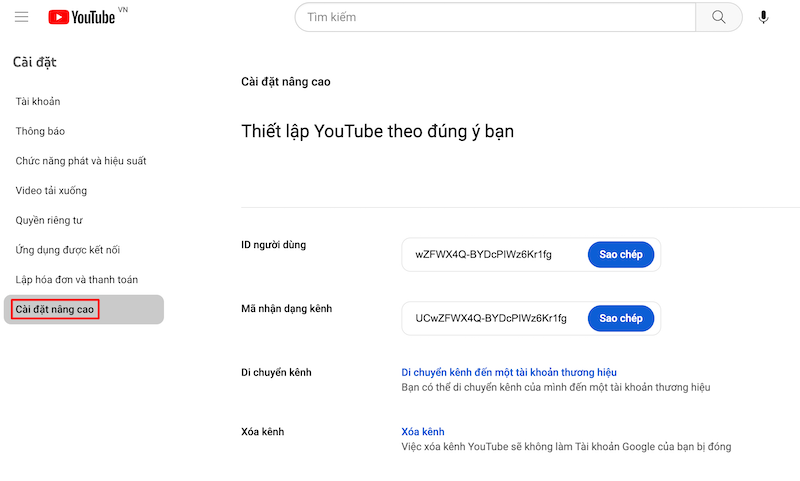The width and height of the screenshot is (800, 481).
Task: Click description Bạn có thể di chuyển kênh
Action: point(556,387)
